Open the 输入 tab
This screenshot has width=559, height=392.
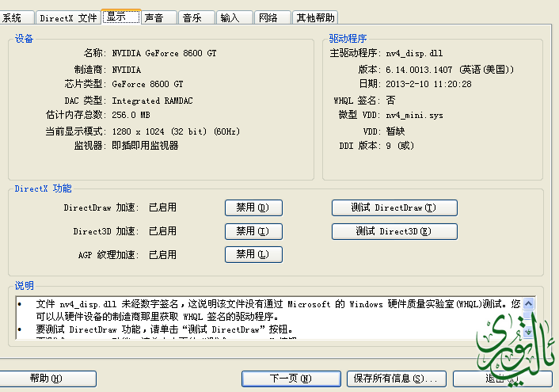234,18
